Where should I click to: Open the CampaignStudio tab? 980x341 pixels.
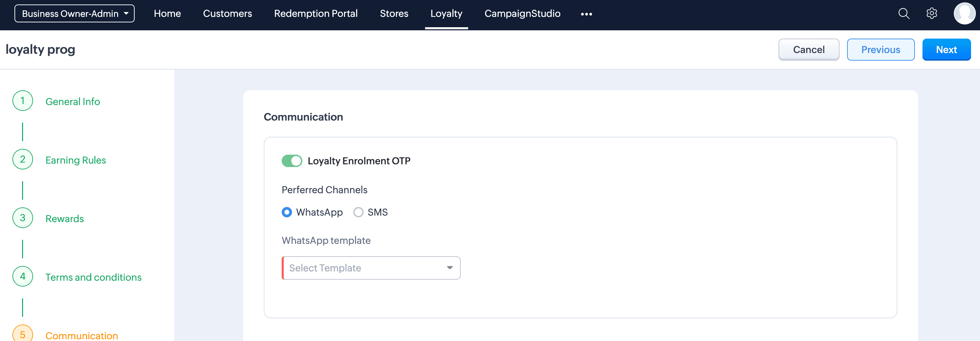tap(522, 14)
